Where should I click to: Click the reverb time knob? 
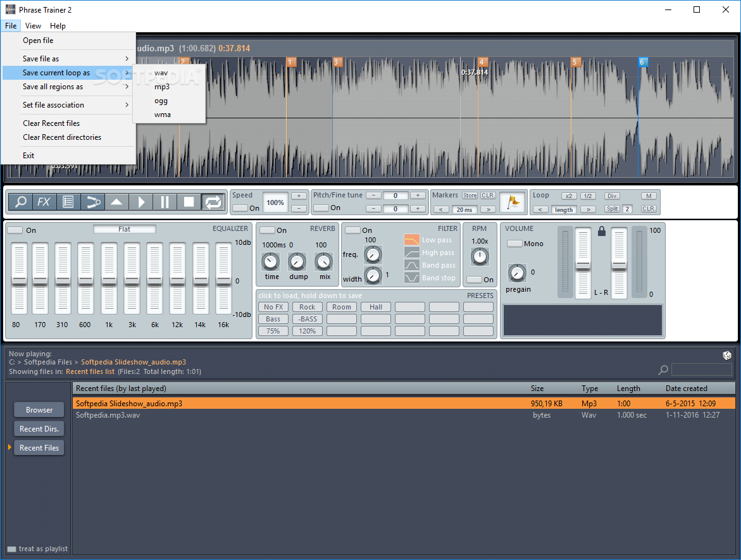(271, 261)
